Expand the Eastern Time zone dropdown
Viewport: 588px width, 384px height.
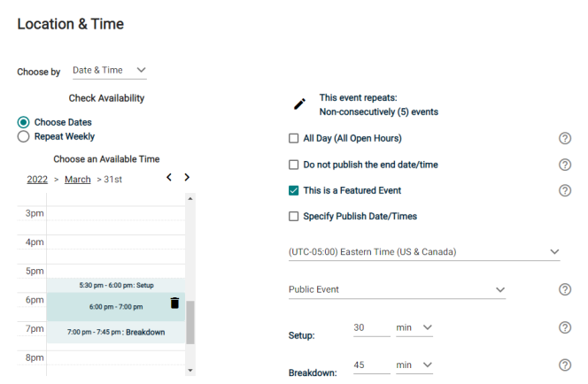[x=423, y=252]
